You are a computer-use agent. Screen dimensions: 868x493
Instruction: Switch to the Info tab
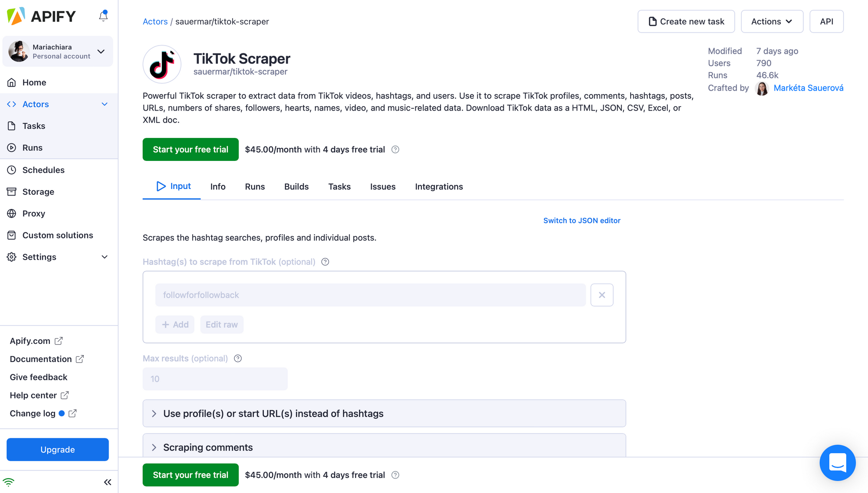pos(218,187)
